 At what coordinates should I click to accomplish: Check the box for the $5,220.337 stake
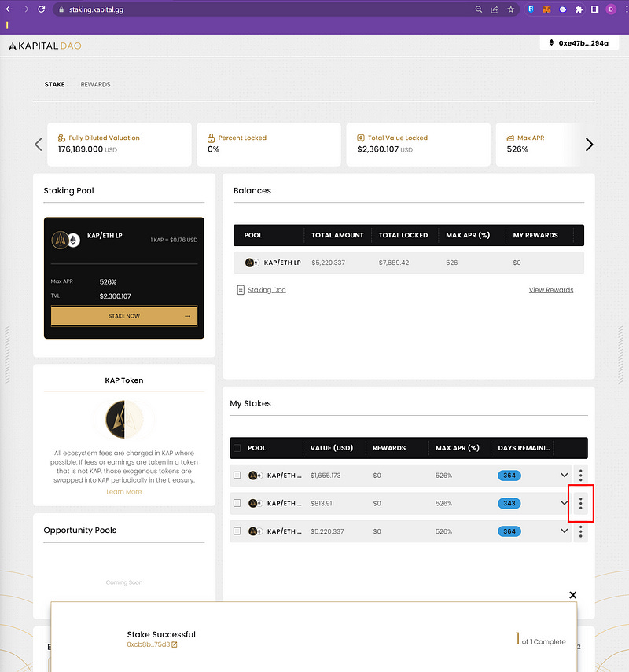(x=237, y=531)
